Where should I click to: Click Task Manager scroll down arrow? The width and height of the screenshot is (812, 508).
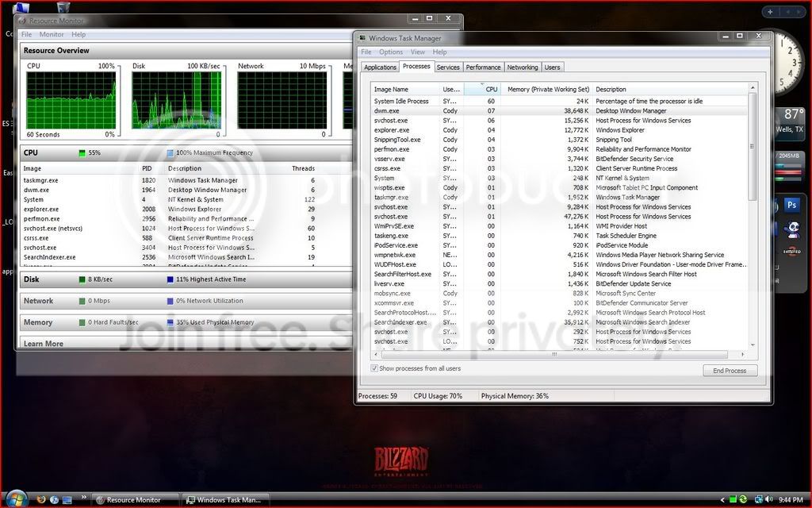click(x=753, y=344)
